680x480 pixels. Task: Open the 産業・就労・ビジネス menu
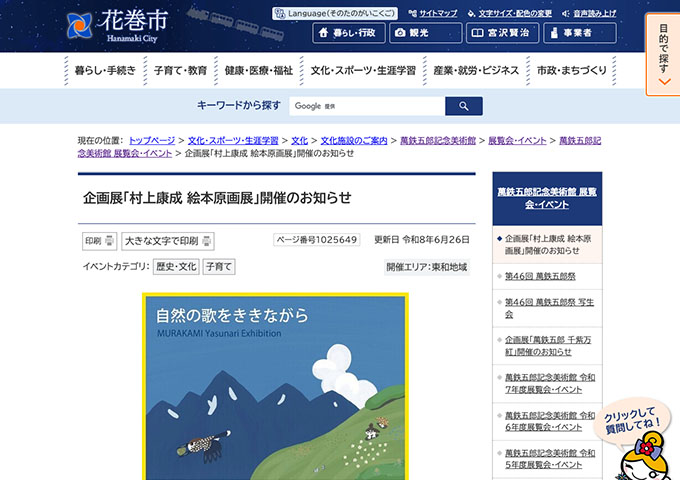pos(476,71)
